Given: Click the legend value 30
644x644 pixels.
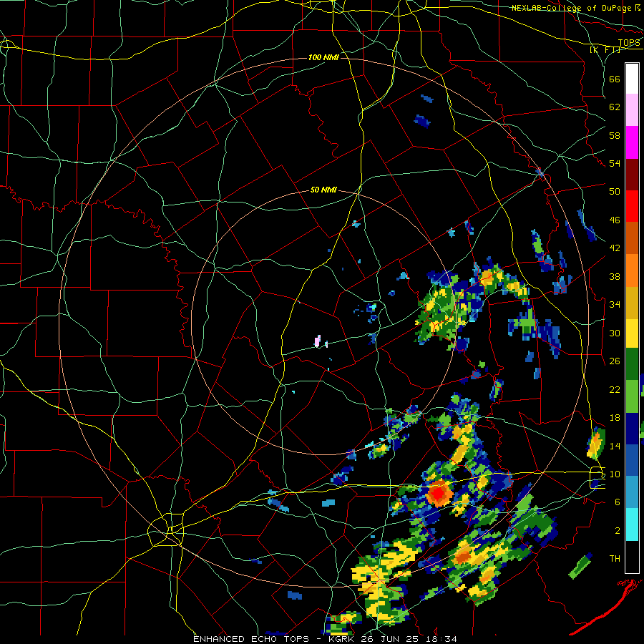Looking at the screenshot, I should pos(615,333).
